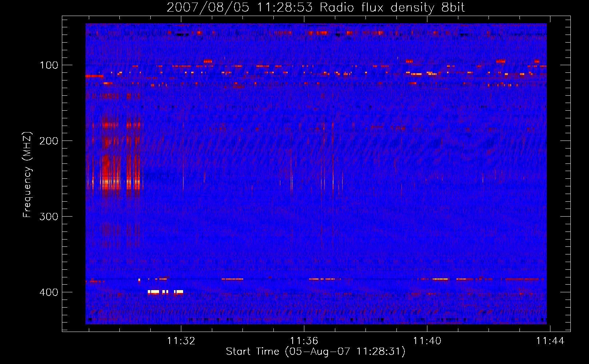
Task: Click the "Frequency (MHZ)" axis label
Action: (x=27, y=175)
